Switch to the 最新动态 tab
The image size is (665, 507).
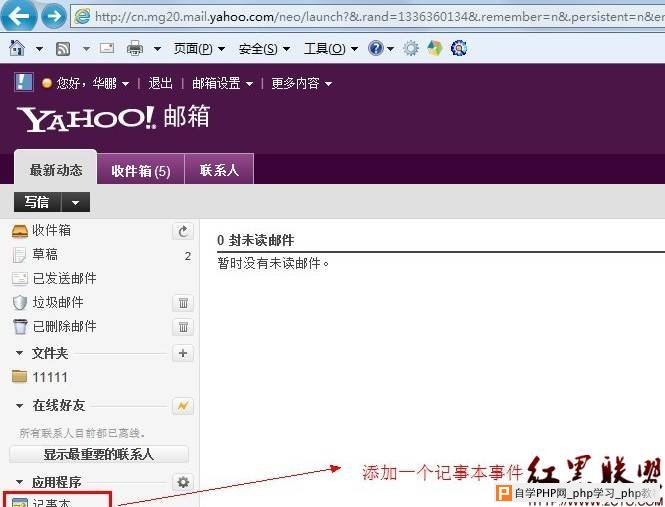tap(56, 168)
